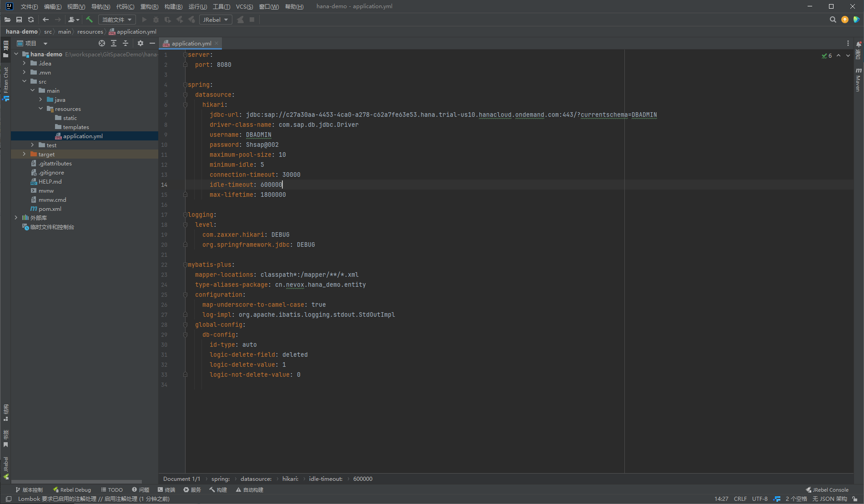This screenshot has width=864, height=504.
Task: Click datasource: in the editor breadcrumb
Action: tap(256, 479)
